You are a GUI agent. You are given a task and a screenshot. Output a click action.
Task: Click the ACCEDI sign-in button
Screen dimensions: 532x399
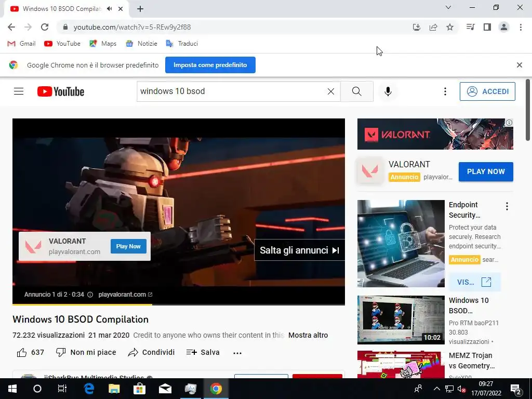(x=487, y=91)
